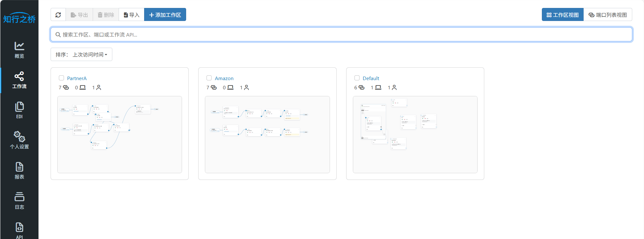Screen dimensions: 644x239
Task: Open the Default workspace link
Action: (x=371, y=78)
